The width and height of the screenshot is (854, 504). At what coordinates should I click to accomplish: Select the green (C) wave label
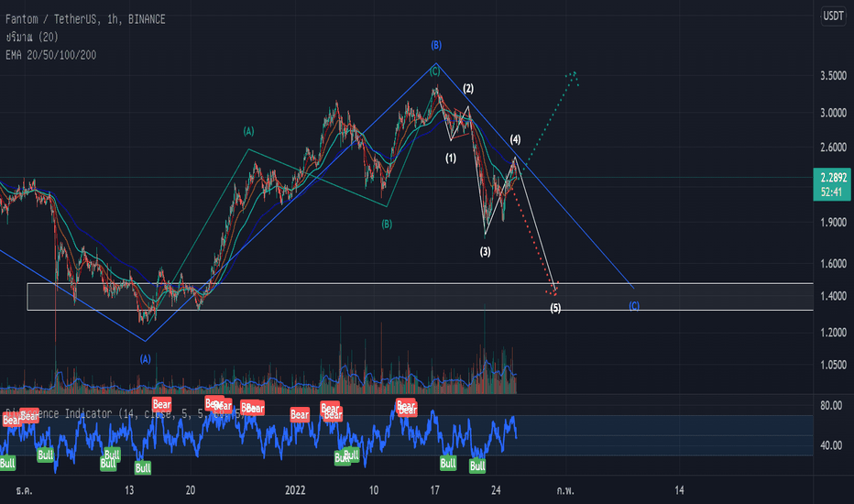434,71
